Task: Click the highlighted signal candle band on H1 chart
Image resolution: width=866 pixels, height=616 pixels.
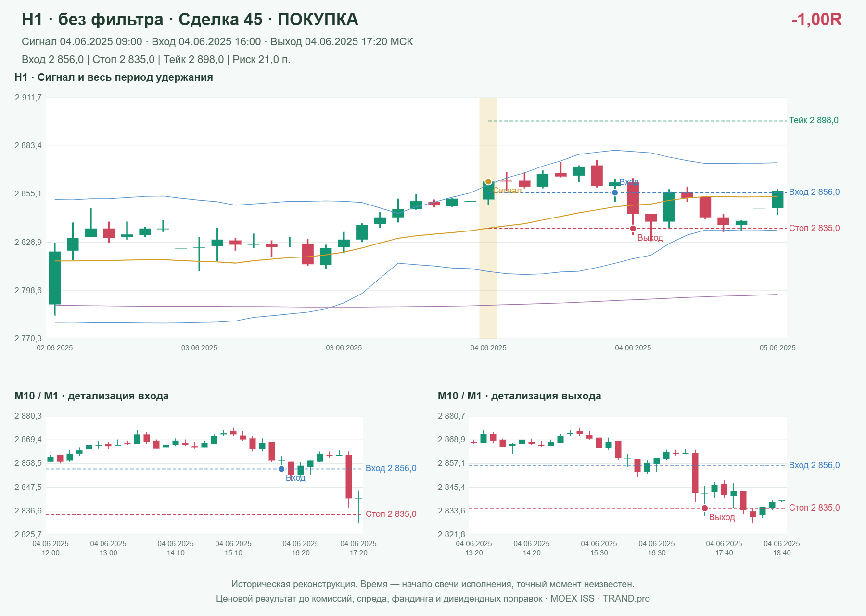Action: pos(488,218)
